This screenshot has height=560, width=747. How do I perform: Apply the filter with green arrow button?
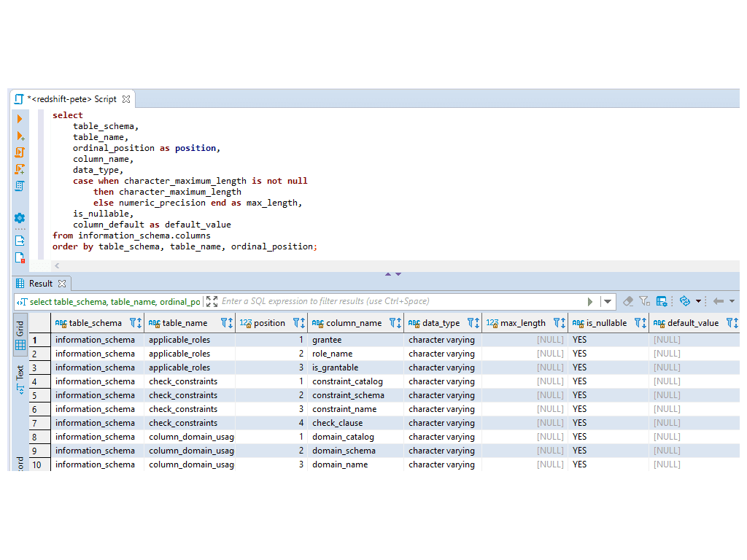(589, 300)
